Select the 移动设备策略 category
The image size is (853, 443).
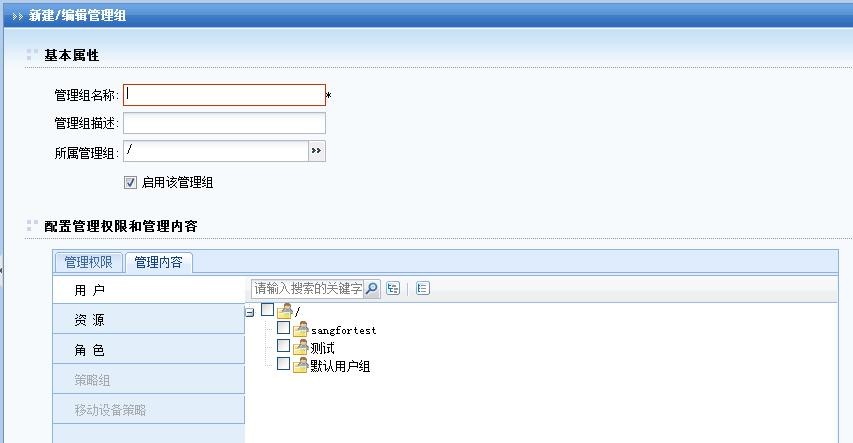click(x=149, y=409)
